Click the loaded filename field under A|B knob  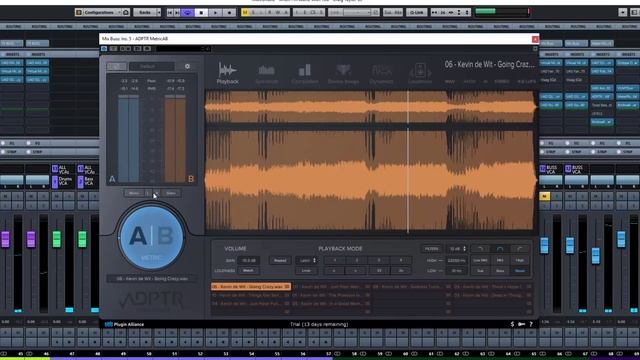152,279
